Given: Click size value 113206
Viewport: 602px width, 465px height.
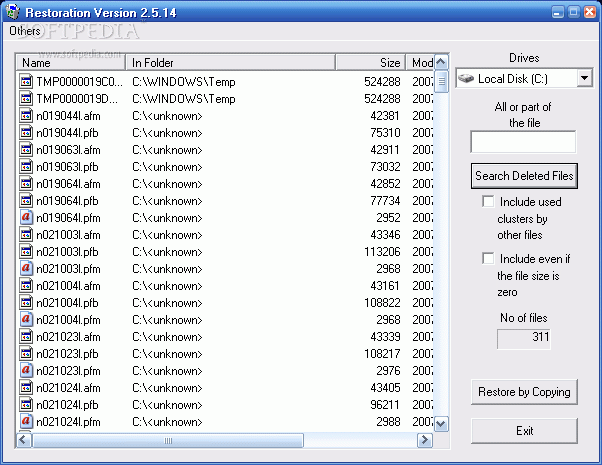Looking at the screenshot, I should point(382,252).
